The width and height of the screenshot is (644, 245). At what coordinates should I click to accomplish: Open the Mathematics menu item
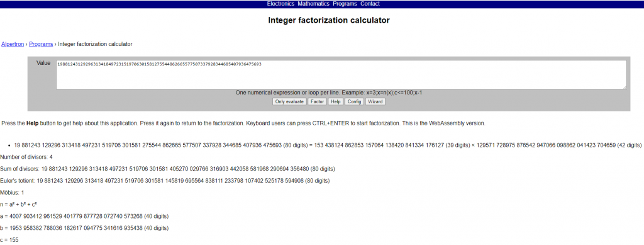[x=313, y=4]
